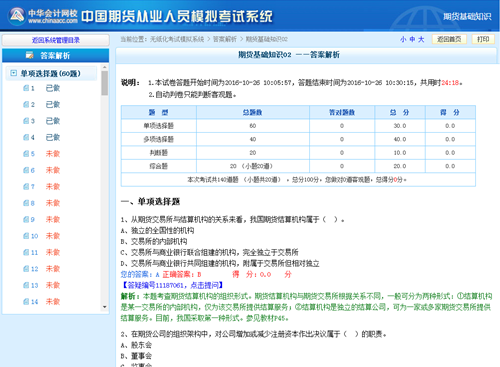
Task: Click the chinaacc logo icon in the header
Action: click(x=17, y=16)
